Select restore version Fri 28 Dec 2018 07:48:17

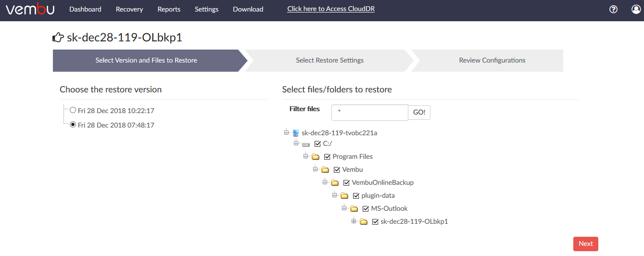[73, 125]
